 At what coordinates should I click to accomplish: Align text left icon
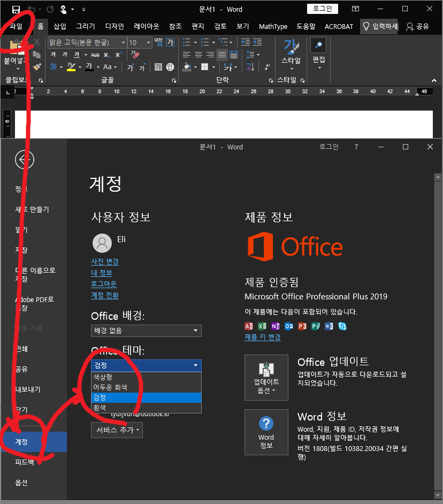(x=187, y=55)
